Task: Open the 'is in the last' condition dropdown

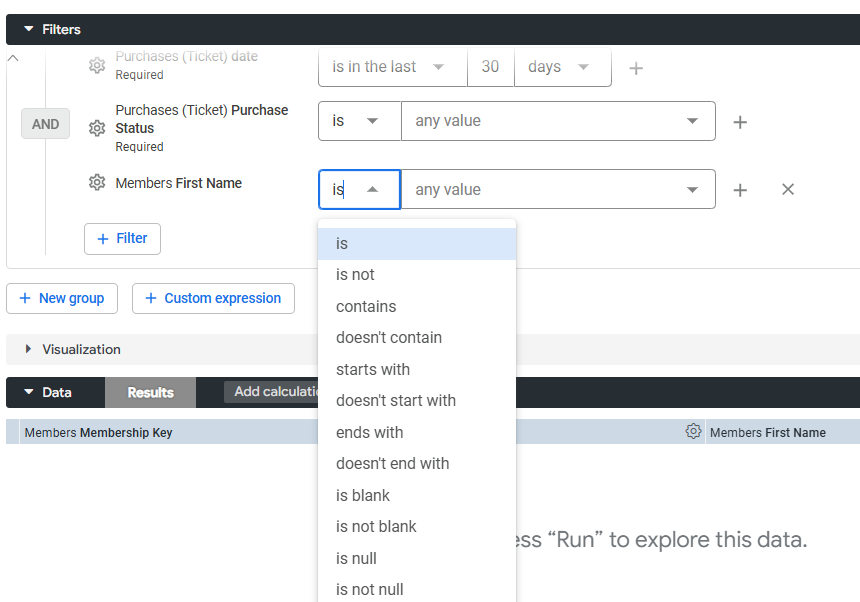Action: (393, 67)
